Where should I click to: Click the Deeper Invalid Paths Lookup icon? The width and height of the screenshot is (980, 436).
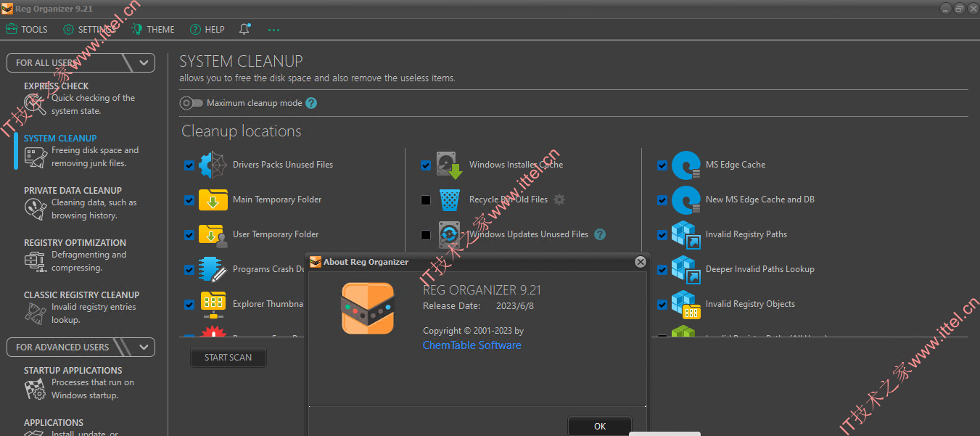686,269
